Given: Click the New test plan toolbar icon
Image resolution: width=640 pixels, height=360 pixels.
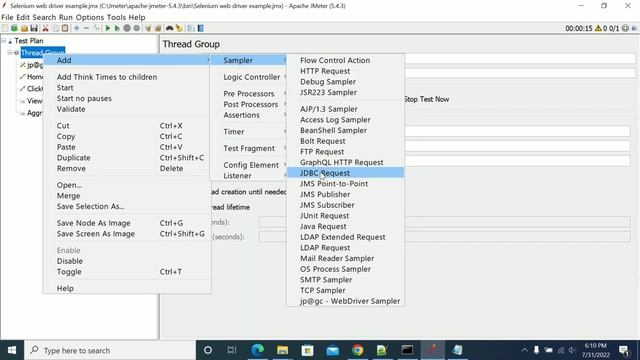Looking at the screenshot, I should coord(5,28).
